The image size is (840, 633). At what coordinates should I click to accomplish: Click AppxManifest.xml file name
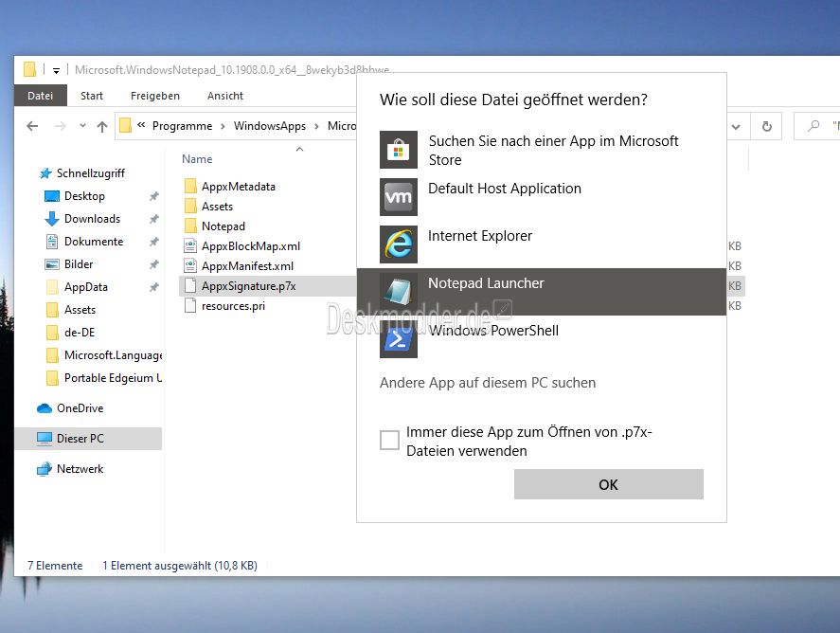tap(247, 266)
